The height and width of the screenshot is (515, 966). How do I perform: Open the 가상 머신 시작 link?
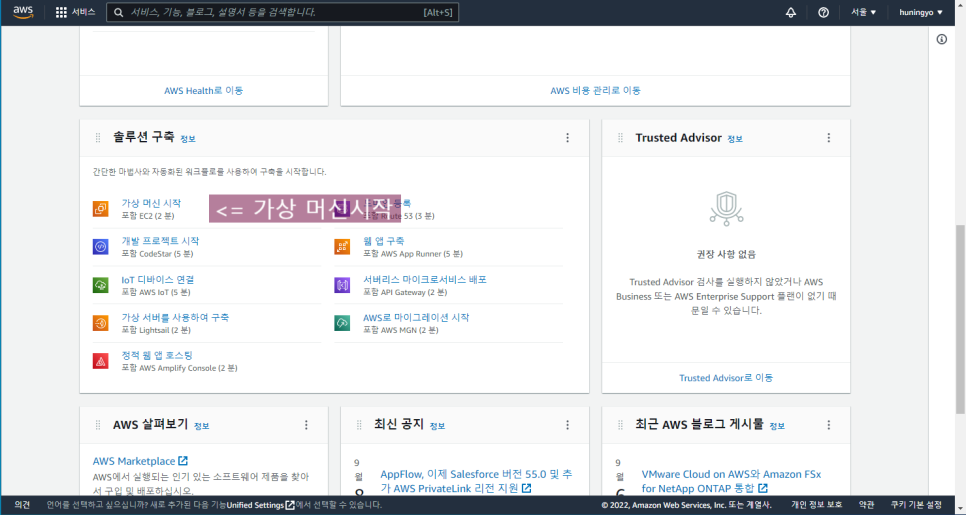151,203
